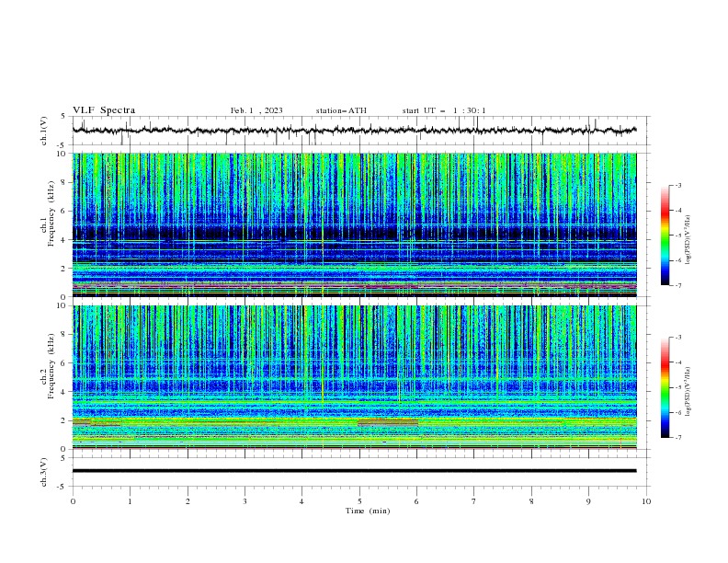The width and height of the screenshot is (728, 563).
Task: Click the ch.2 color scale bar
Action: [665, 387]
